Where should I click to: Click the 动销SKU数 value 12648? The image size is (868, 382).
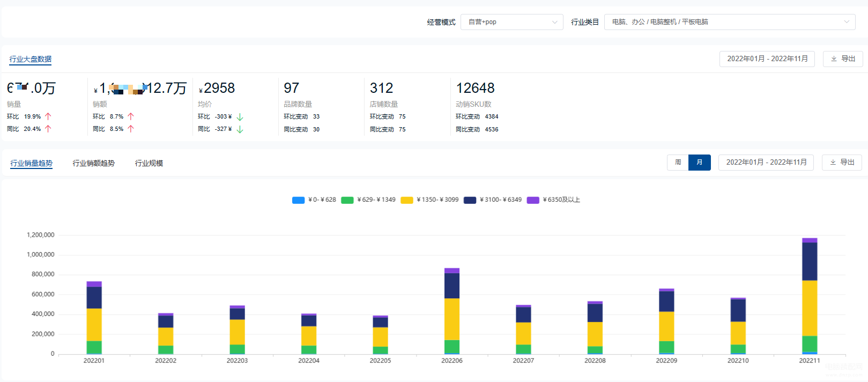(x=476, y=88)
